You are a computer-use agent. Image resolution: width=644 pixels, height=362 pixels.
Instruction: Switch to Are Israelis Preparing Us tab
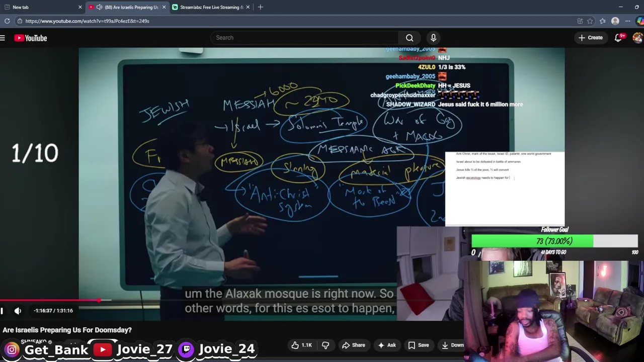126,7
